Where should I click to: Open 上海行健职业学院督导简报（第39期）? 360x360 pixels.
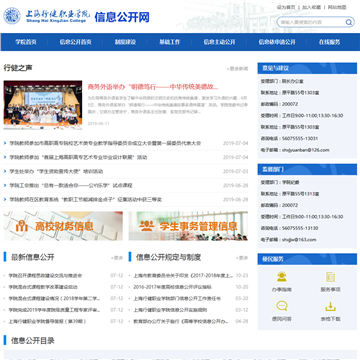[47, 321]
